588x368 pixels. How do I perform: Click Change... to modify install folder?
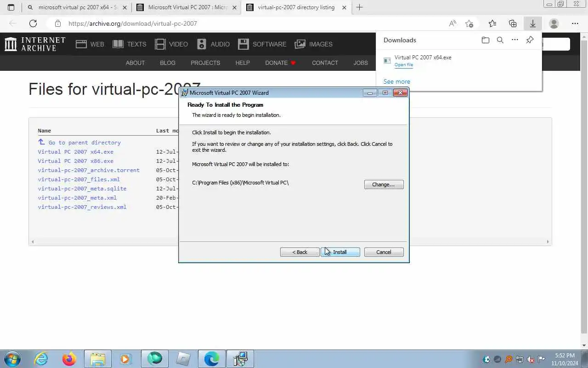click(384, 184)
